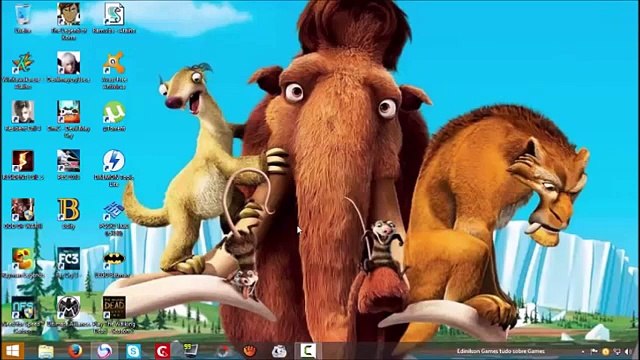This screenshot has height=360, width=640.
Task: Click the yellow tray notification icon
Action: pyautogui.click(x=606, y=351)
